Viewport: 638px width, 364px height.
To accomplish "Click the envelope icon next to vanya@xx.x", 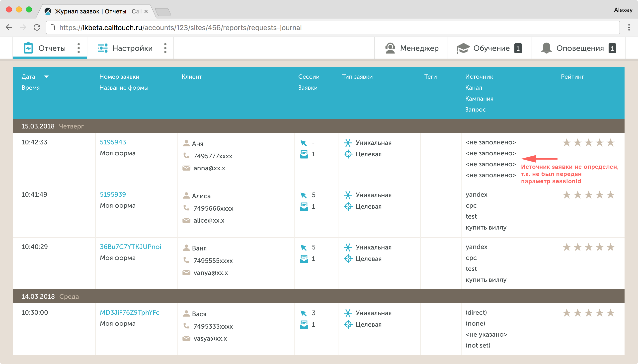I will [186, 272].
